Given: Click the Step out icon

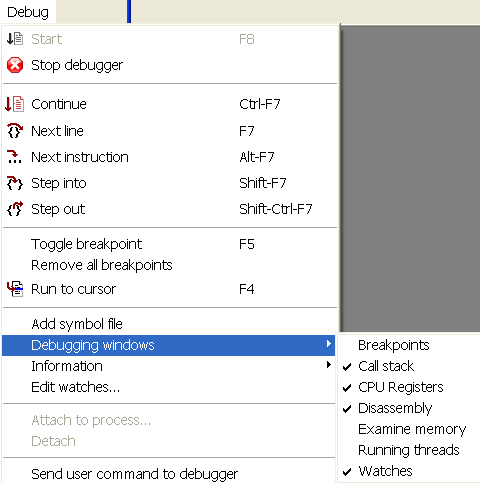Looking at the screenshot, I should point(15,209).
